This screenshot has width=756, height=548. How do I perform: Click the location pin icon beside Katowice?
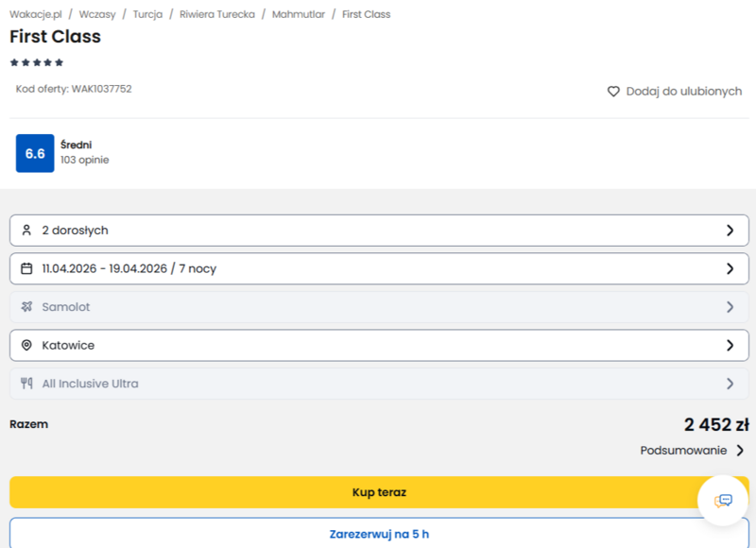tap(26, 346)
